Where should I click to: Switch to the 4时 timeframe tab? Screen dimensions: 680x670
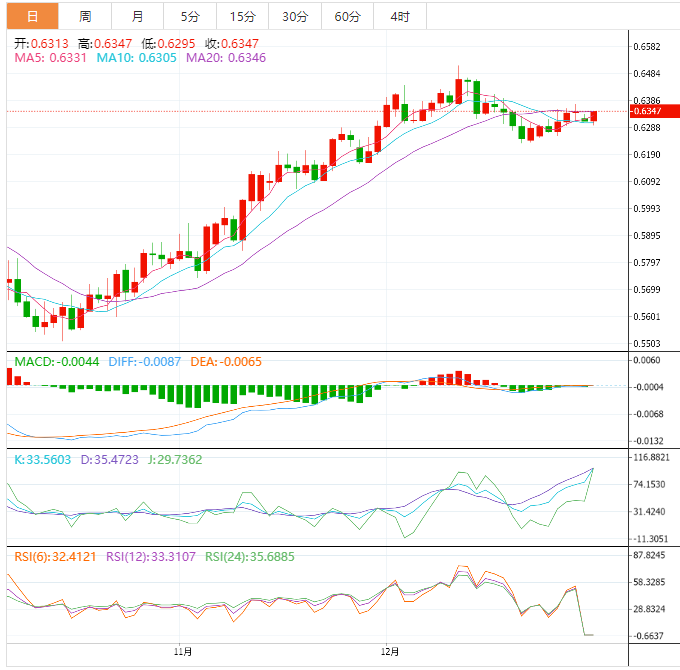pyautogui.click(x=399, y=16)
